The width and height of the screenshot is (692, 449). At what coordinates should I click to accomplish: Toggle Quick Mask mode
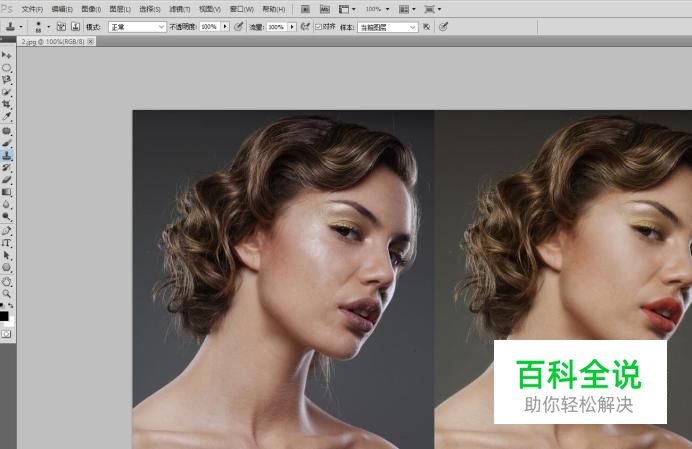pos(6,334)
